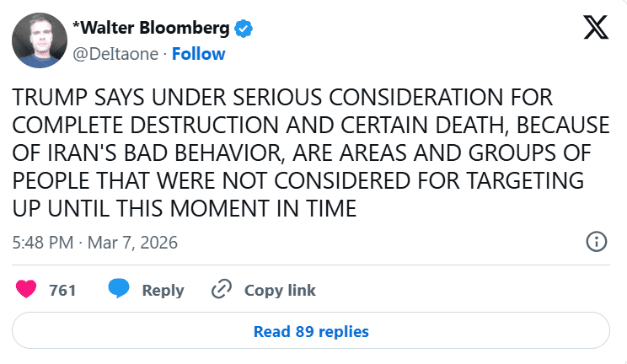Like the tweet with the heart icon
Viewport: 627px width, 364px height.
pyautogui.click(x=27, y=290)
